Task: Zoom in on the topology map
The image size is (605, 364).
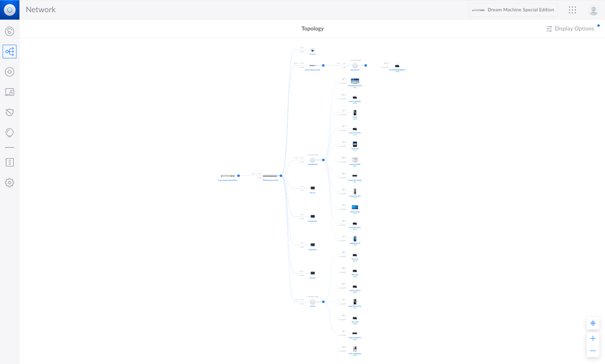Action: (x=593, y=338)
